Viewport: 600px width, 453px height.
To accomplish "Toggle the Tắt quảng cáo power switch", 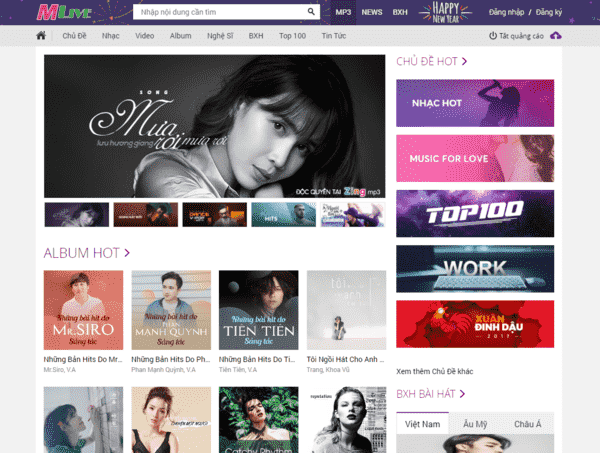I will pos(492,36).
